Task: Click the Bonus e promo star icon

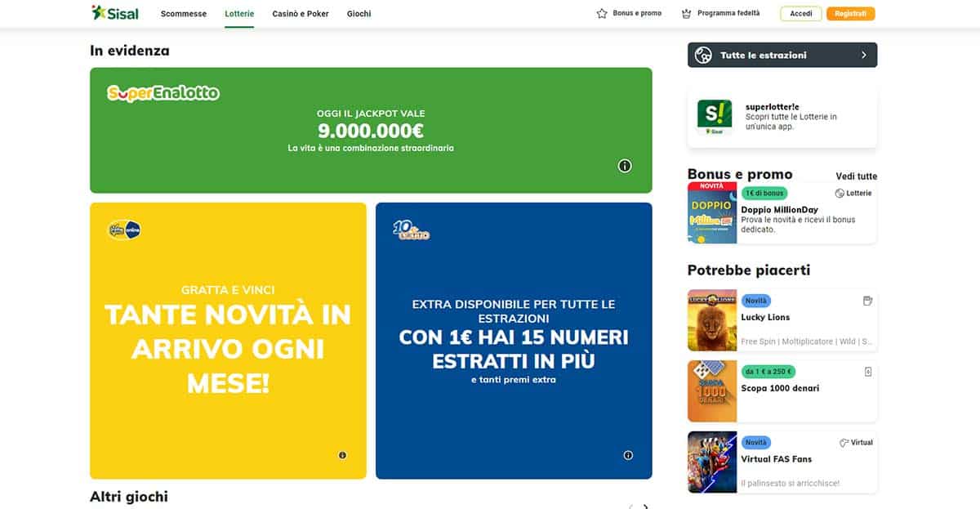Action: [602, 14]
